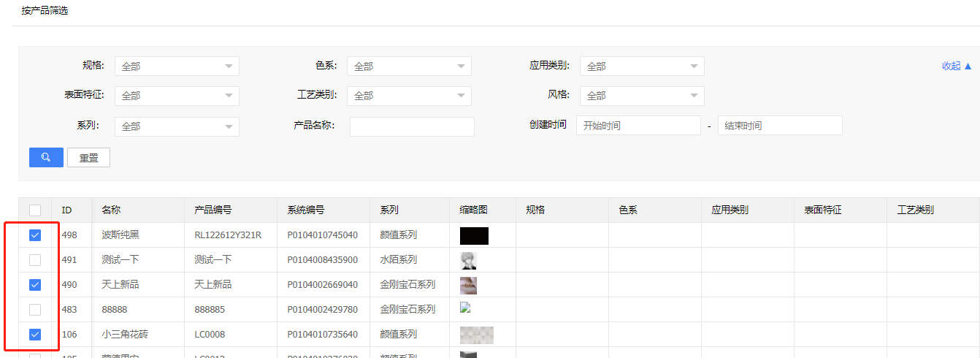The image size is (980, 358).
Task: Click system code P0104002429780
Action: (323, 310)
